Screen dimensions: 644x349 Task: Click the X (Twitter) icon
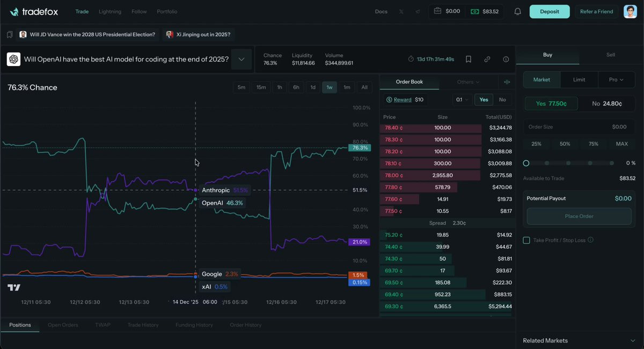coord(401,12)
